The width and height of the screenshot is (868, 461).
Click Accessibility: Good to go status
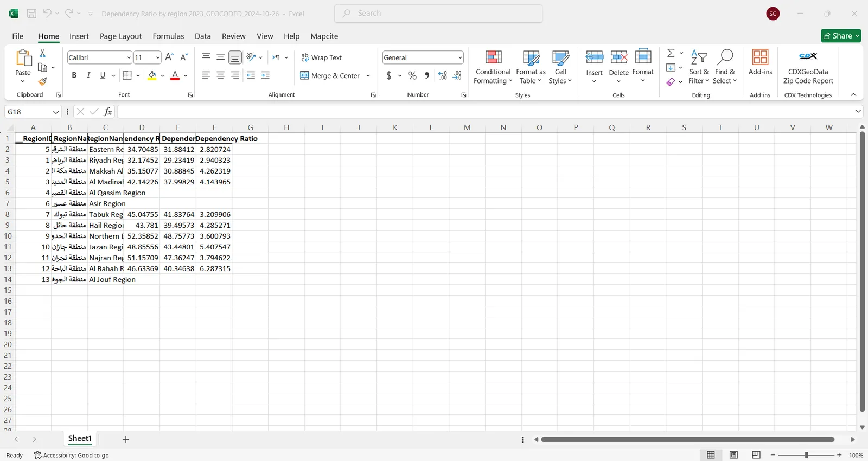point(71,455)
